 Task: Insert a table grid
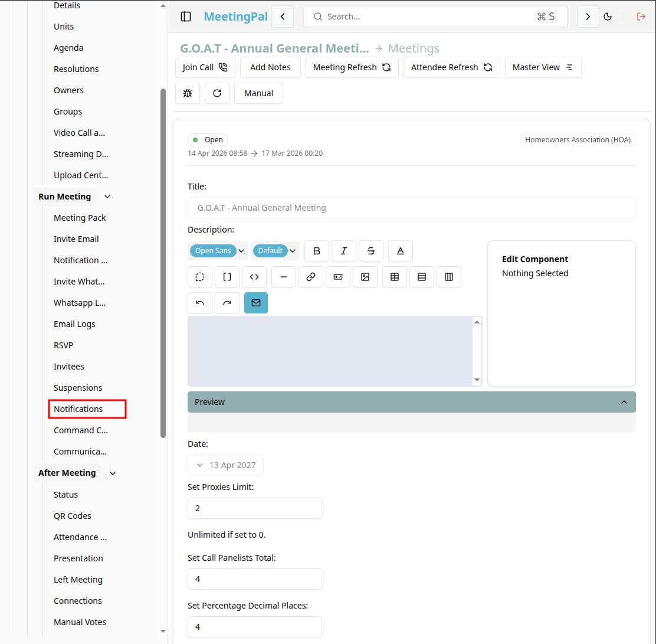395,277
